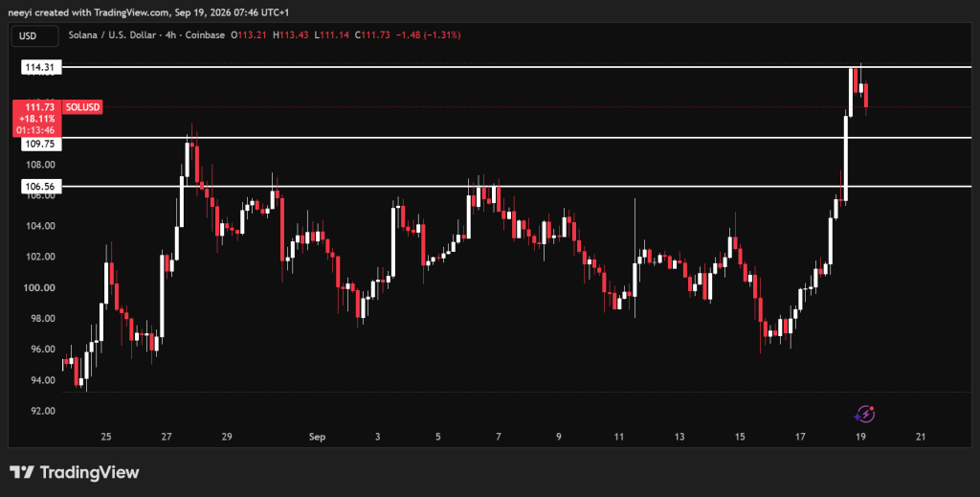Click the 100.00 level on the price scale
Viewport: 980px width, 497px height.
[40, 287]
